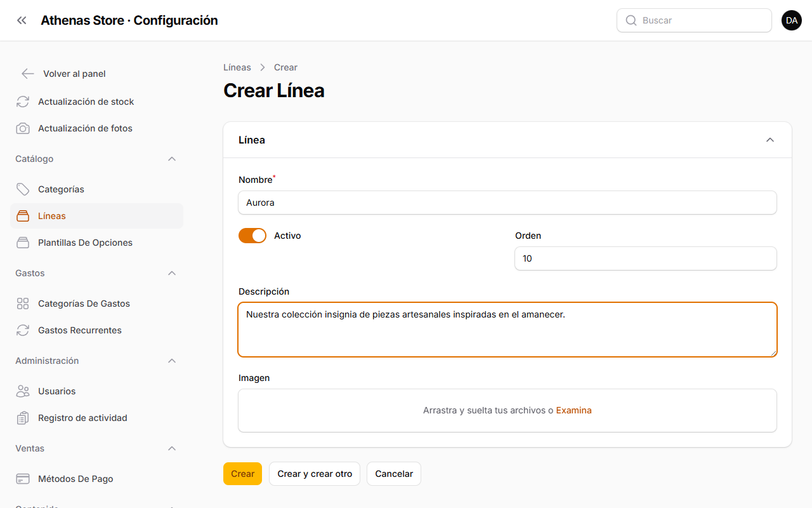The width and height of the screenshot is (812, 508).
Task: Collapse the Gastos sidebar group
Action: [172, 273]
